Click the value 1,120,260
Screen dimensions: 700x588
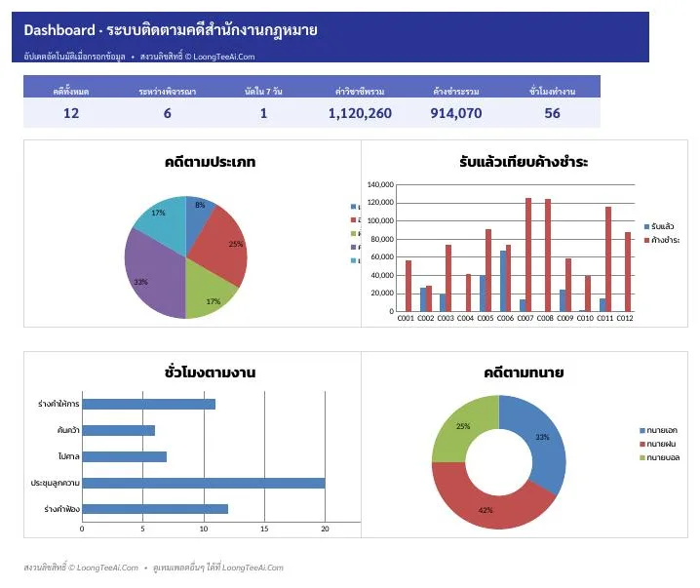click(x=360, y=113)
